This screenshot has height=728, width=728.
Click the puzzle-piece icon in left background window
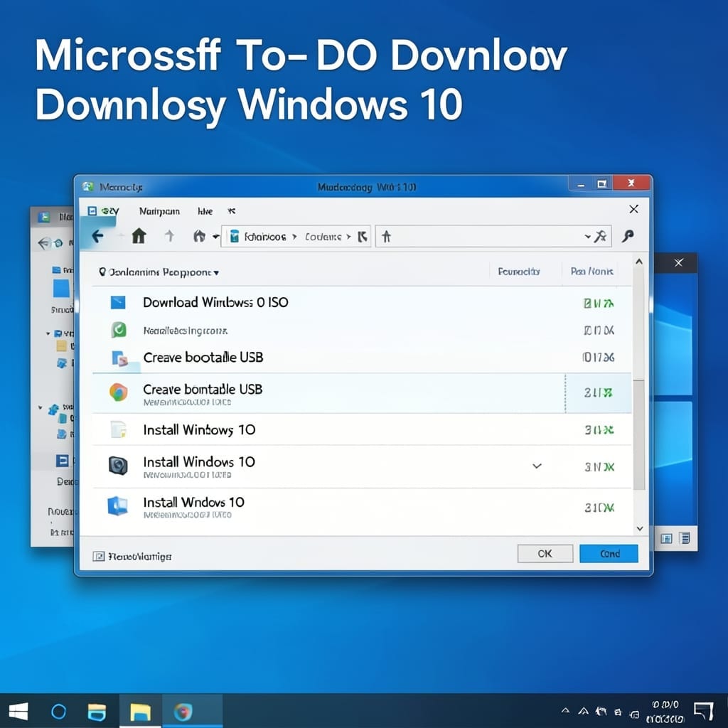pyautogui.click(x=53, y=409)
